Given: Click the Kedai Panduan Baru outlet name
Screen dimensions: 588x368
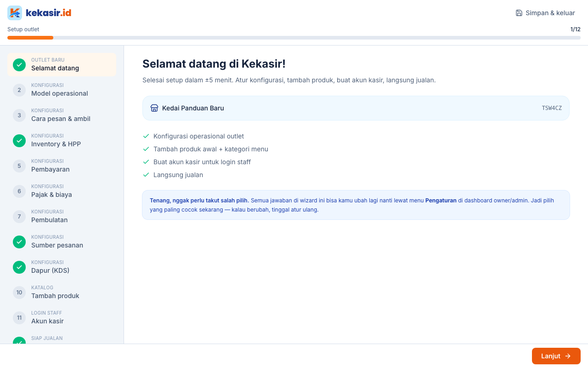Looking at the screenshot, I should [x=193, y=108].
